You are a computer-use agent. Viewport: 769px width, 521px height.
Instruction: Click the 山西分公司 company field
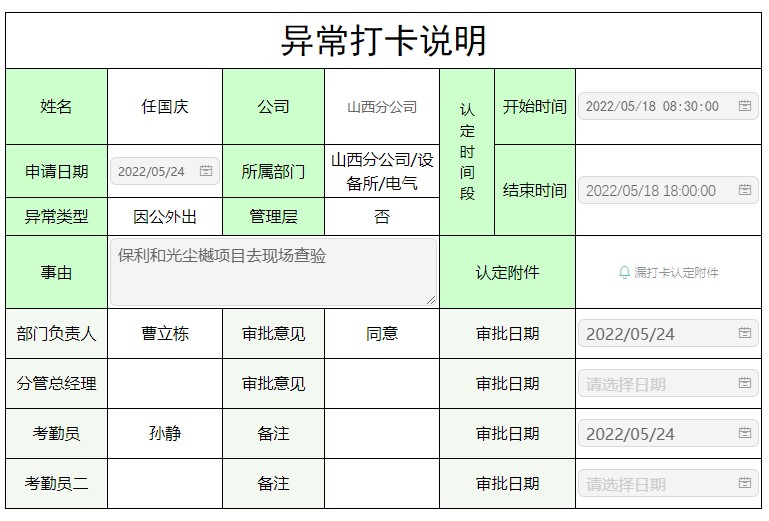pos(382,107)
